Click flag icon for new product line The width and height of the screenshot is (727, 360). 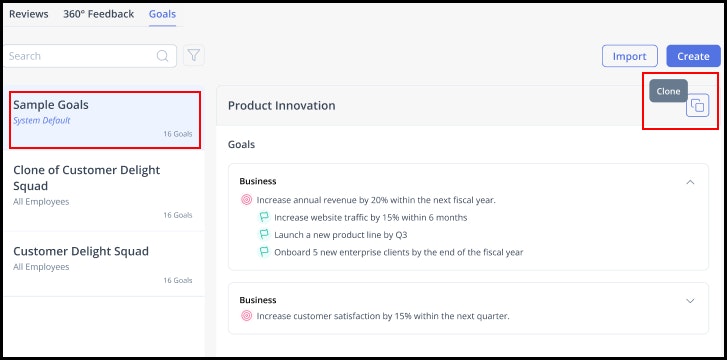tap(264, 235)
